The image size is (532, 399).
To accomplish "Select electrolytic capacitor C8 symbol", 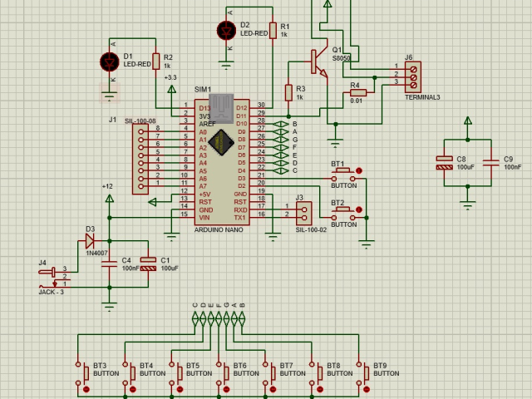I will [445, 163].
